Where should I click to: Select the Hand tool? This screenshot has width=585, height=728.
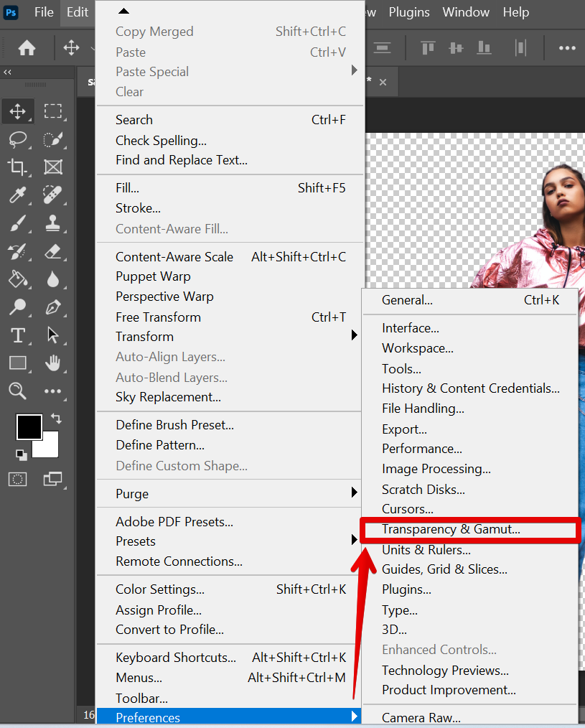pyautogui.click(x=53, y=363)
